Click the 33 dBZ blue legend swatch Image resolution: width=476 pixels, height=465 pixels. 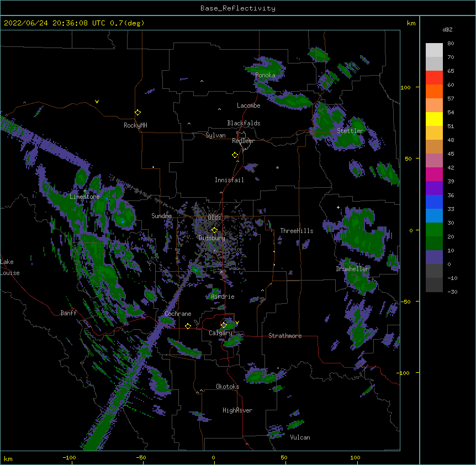click(434, 216)
